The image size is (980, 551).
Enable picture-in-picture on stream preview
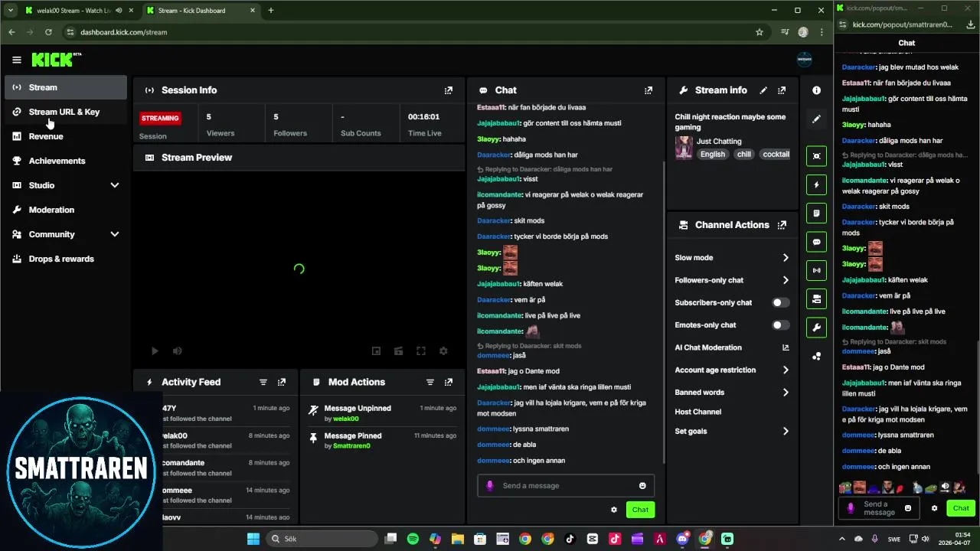pos(376,351)
